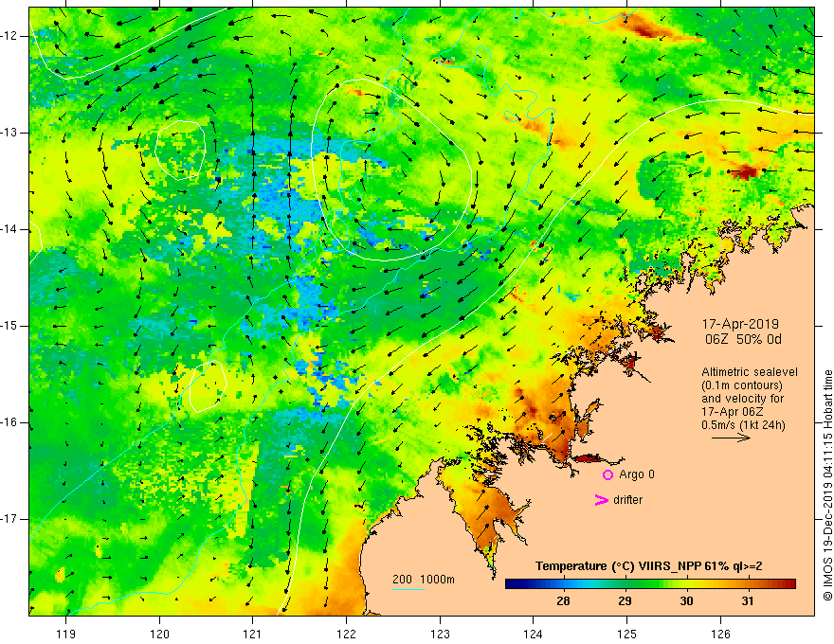Click the cyan 200 1000m depth contour line sample
Image resolution: width=834 pixels, height=644 pixels.
(x=408, y=589)
